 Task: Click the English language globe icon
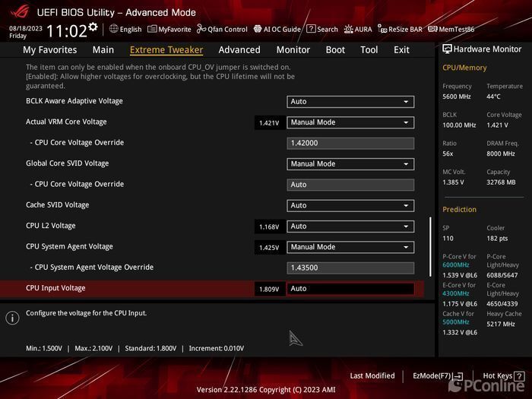pos(114,29)
